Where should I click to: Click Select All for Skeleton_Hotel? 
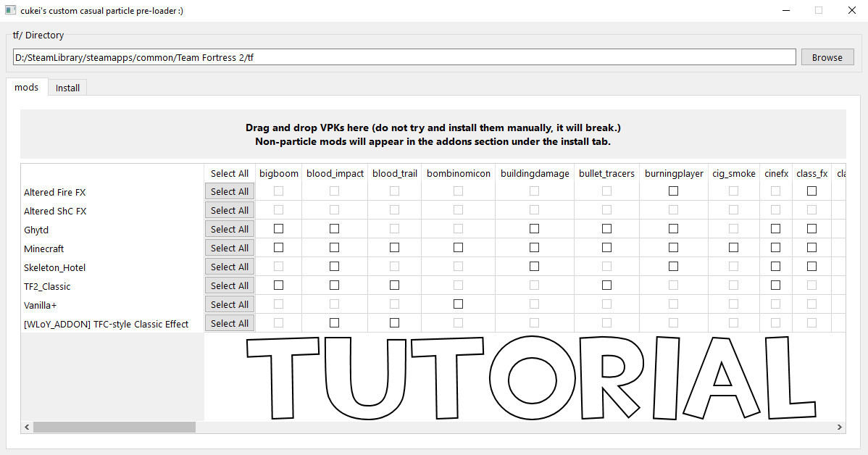coord(229,266)
